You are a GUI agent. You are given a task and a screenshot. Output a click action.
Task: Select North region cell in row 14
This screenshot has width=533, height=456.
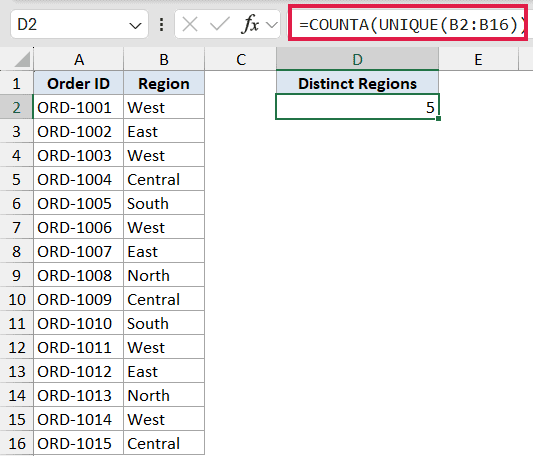point(164,395)
